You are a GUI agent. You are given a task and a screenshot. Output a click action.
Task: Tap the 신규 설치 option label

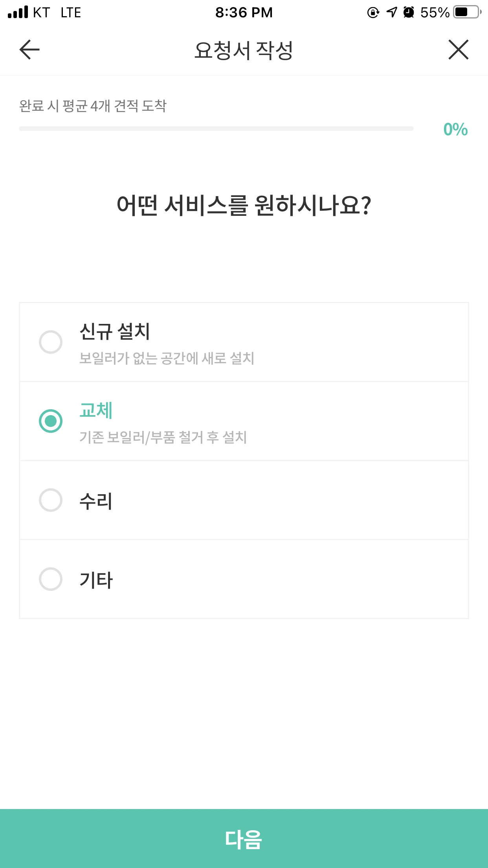115,331
